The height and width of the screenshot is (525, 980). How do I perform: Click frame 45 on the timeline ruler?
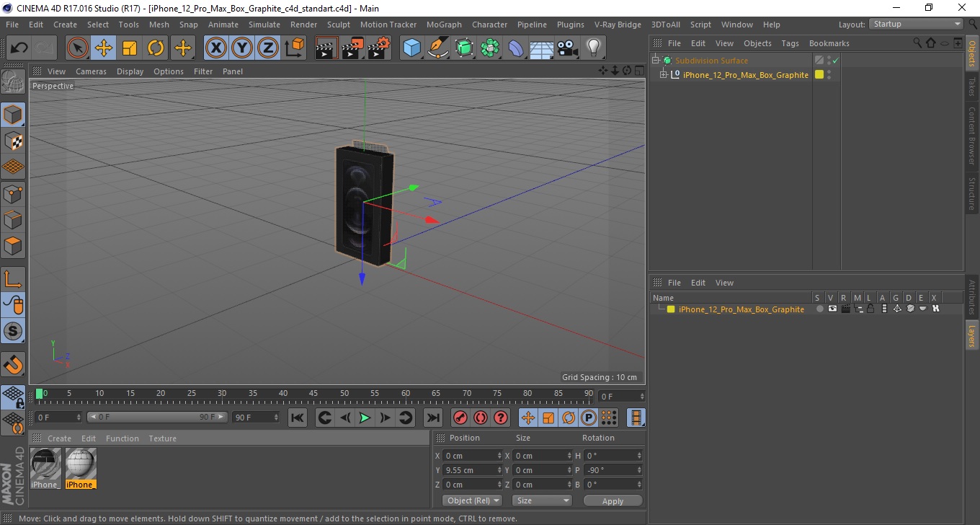coord(313,394)
